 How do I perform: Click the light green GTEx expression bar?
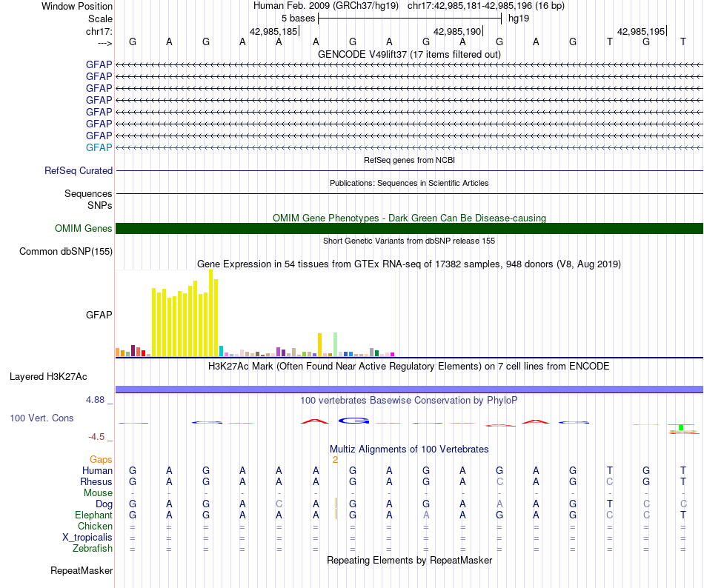tap(335, 344)
